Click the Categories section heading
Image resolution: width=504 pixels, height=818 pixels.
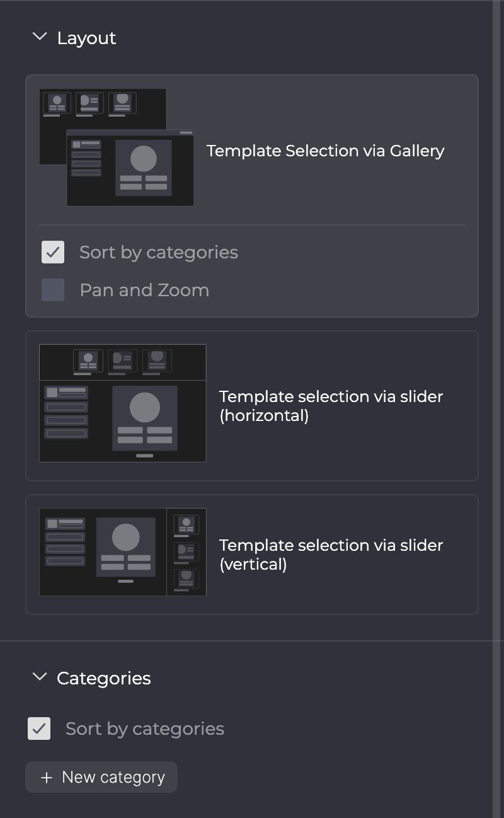point(104,678)
